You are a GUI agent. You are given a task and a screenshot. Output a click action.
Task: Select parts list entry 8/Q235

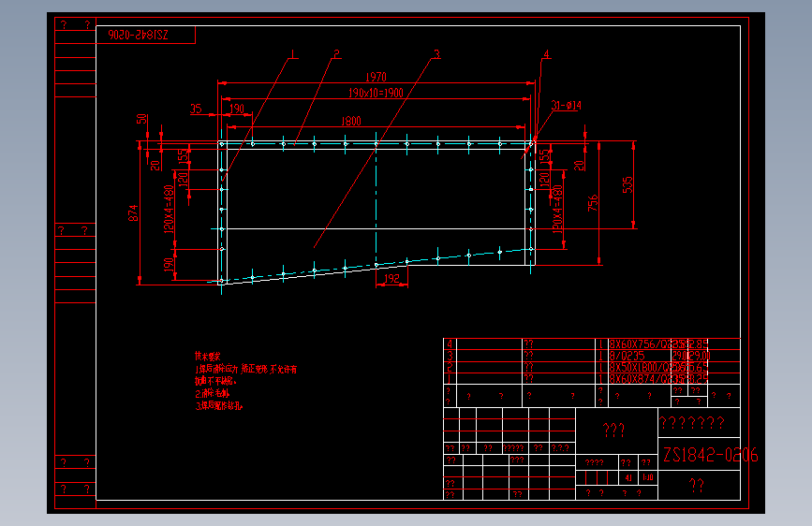(x=627, y=356)
